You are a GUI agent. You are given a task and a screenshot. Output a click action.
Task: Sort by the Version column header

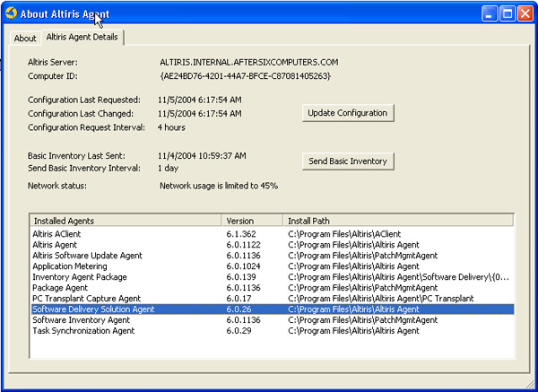coord(252,221)
